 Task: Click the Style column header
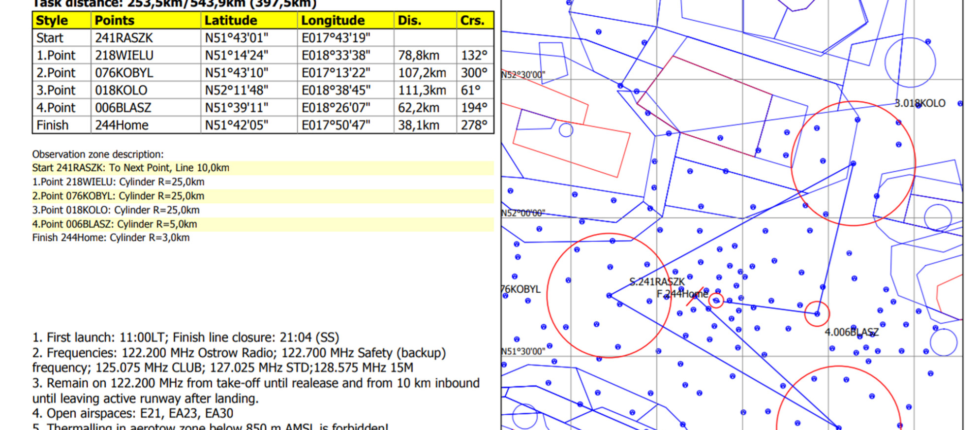tap(52, 21)
